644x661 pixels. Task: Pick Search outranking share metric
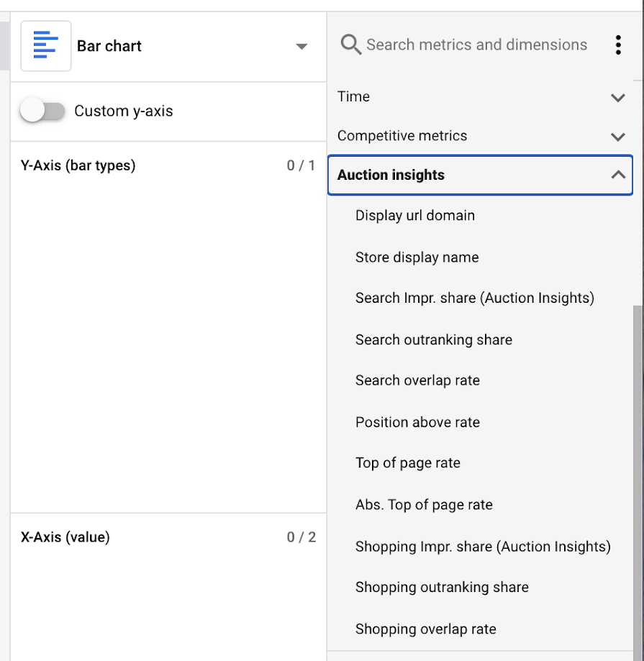click(434, 340)
